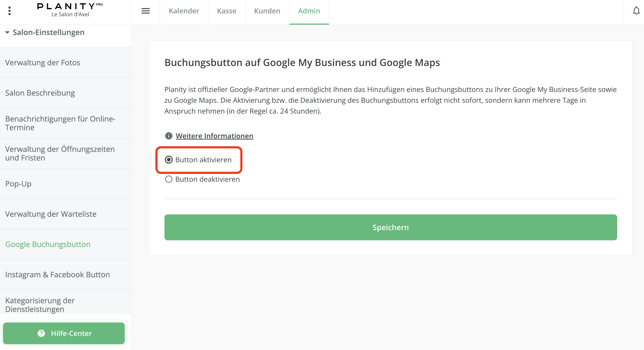Collapse the Salon-Einstellungen section arrow

point(7,32)
